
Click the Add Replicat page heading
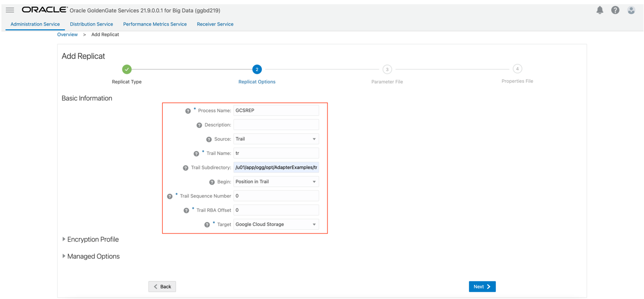[83, 56]
